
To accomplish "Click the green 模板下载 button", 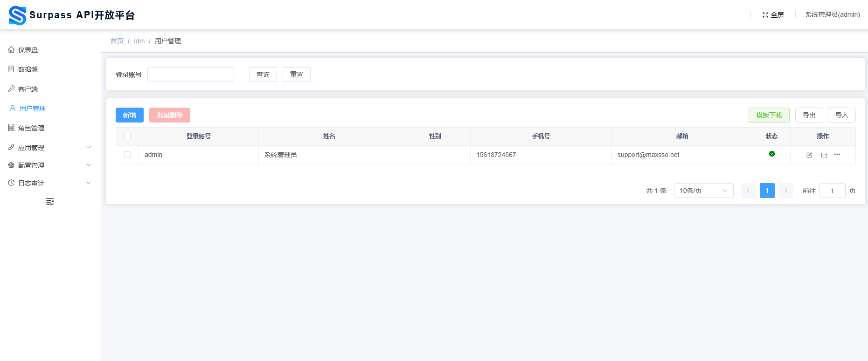I will pos(769,115).
